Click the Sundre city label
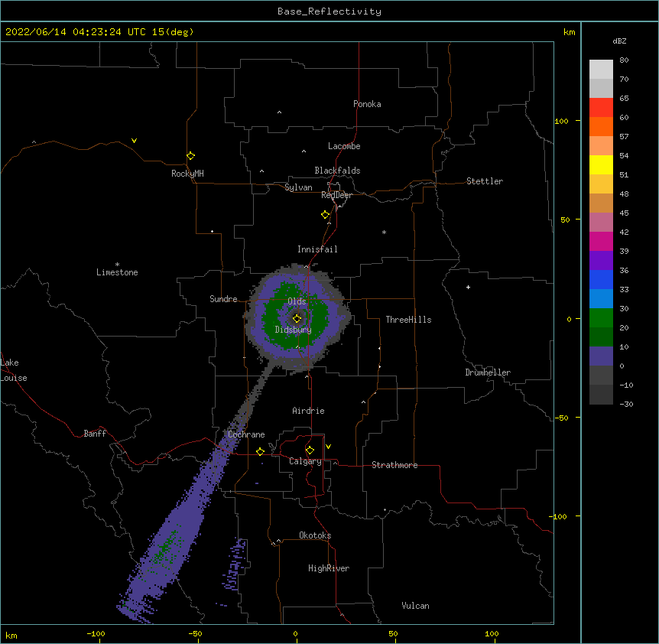659x644 pixels. pos(223,299)
